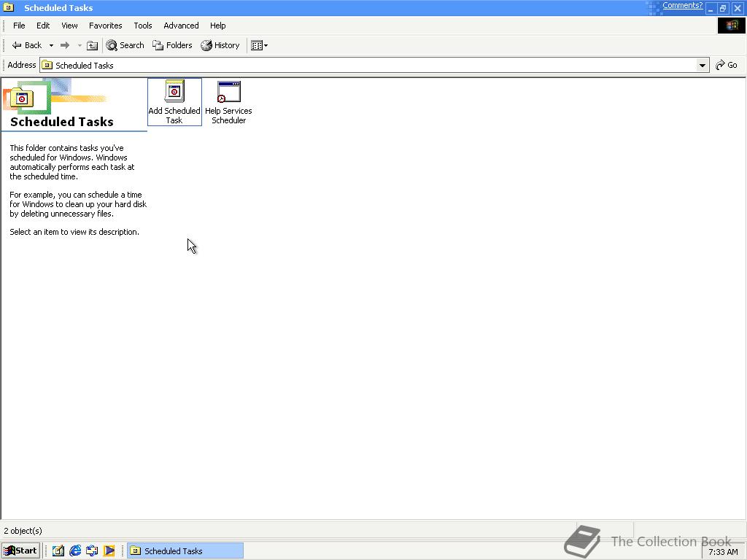The height and width of the screenshot is (560, 747).
Task: Open the Edit menu
Action: tap(43, 26)
